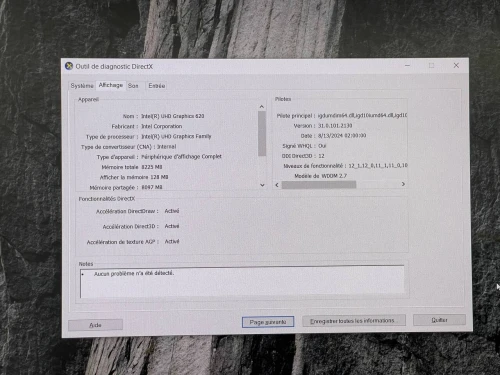Click the Signé WHQL Oui value
This screenshot has width=500, height=375.
point(322,146)
